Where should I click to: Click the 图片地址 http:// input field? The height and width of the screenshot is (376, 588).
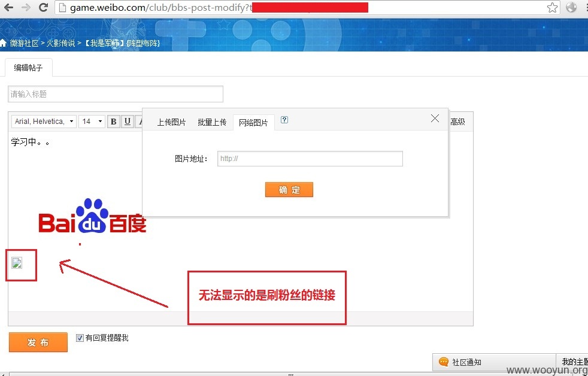tap(310, 159)
